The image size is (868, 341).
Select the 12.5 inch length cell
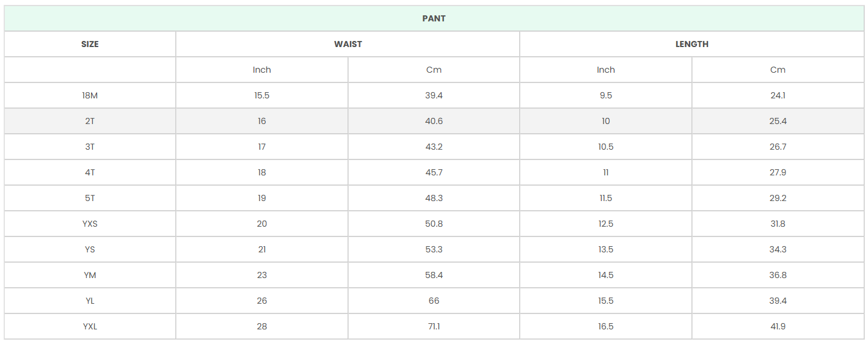point(605,224)
